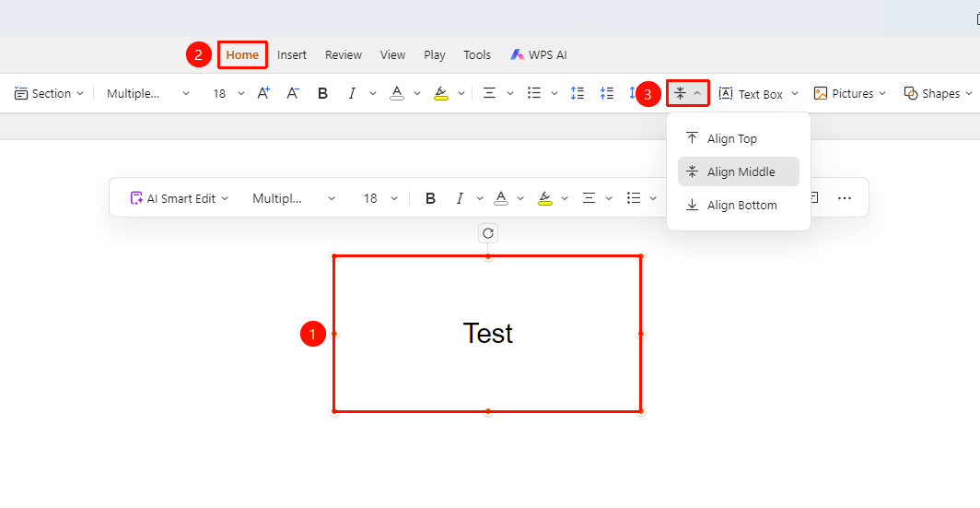The height and width of the screenshot is (508, 980).
Task: Open the floating toolbar font size arrow
Action: pos(394,198)
